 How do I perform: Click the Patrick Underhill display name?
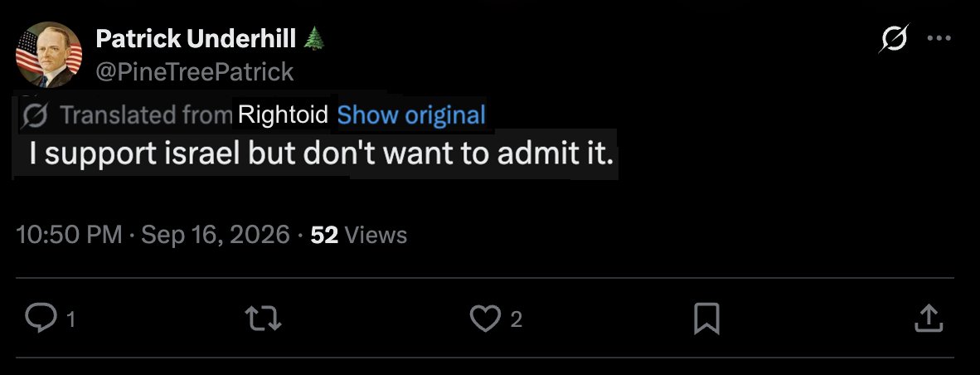point(196,39)
